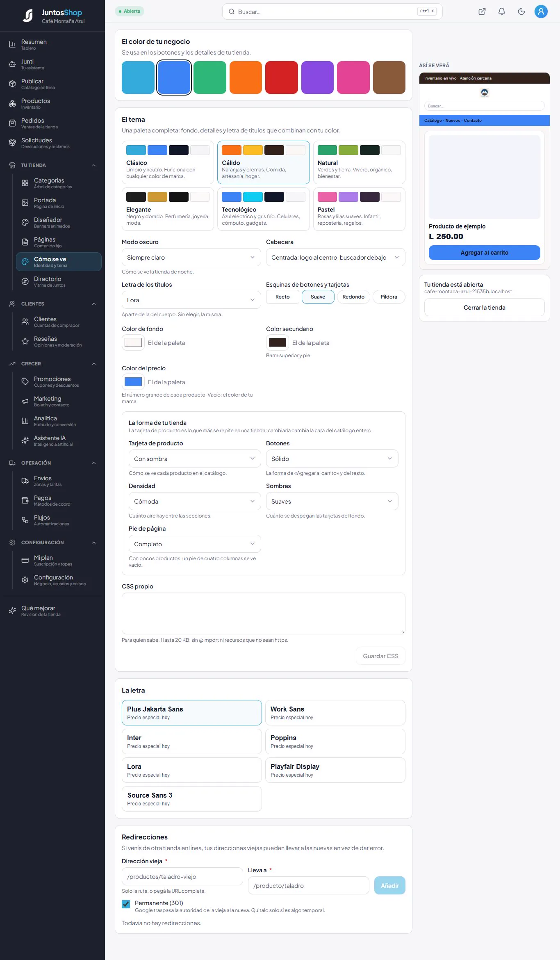Click Agregar al carrito in preview
The image size is (560, 960).
(x=484, y=253)
